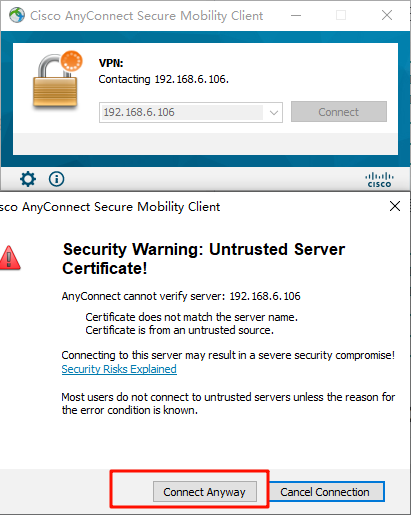This screenshot has width=411, height=515.
Task: Expand the server address dropdown arrow
Action: coord(274,113)
